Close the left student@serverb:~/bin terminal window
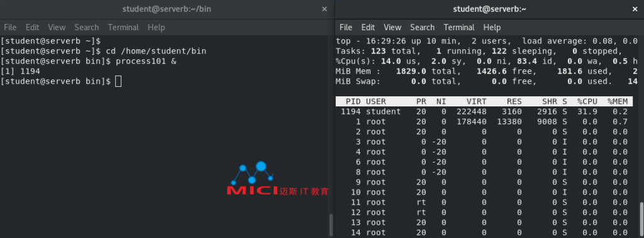Screen dimensions: 644x238 (x=324, y=9)
